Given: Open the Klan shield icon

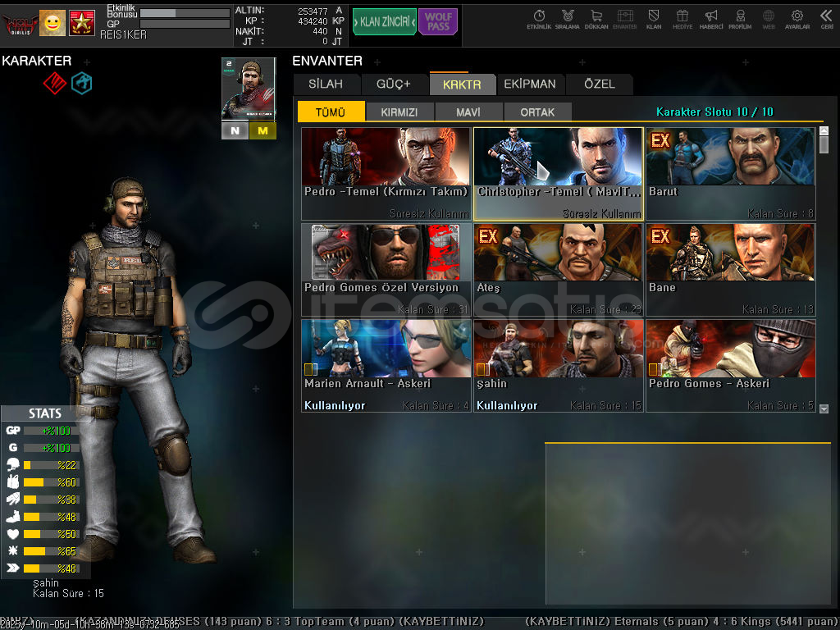Looking at the screenshot, I should tap(654, 20).
